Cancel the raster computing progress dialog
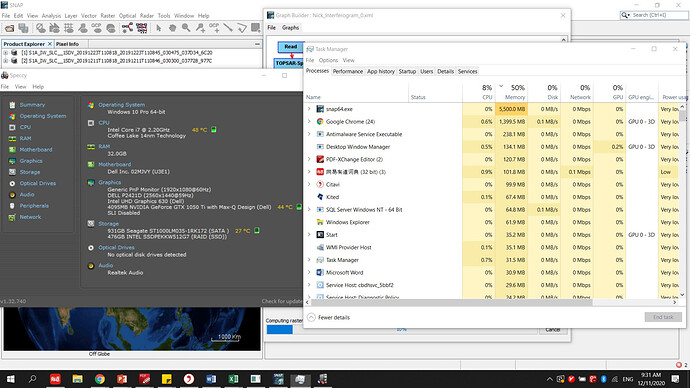This screenshot has height=388, width=690. [553, 329]
